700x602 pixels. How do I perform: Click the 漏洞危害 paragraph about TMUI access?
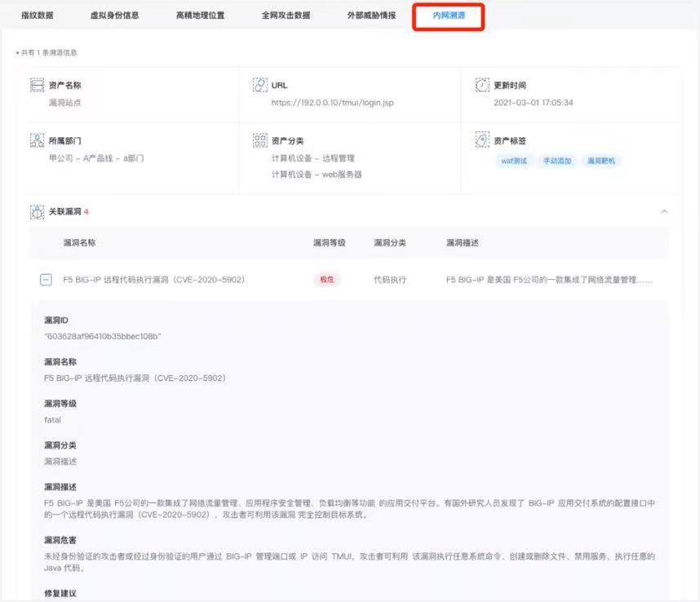349,562
